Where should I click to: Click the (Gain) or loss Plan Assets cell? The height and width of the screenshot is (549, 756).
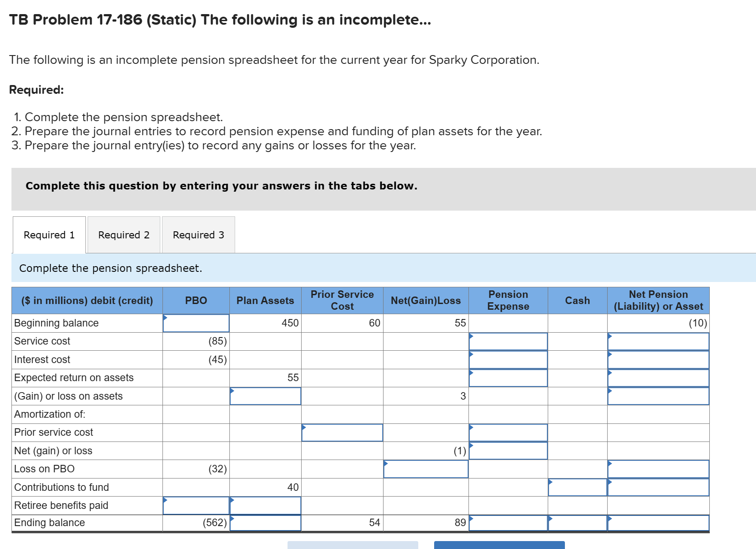coord(265,396)
